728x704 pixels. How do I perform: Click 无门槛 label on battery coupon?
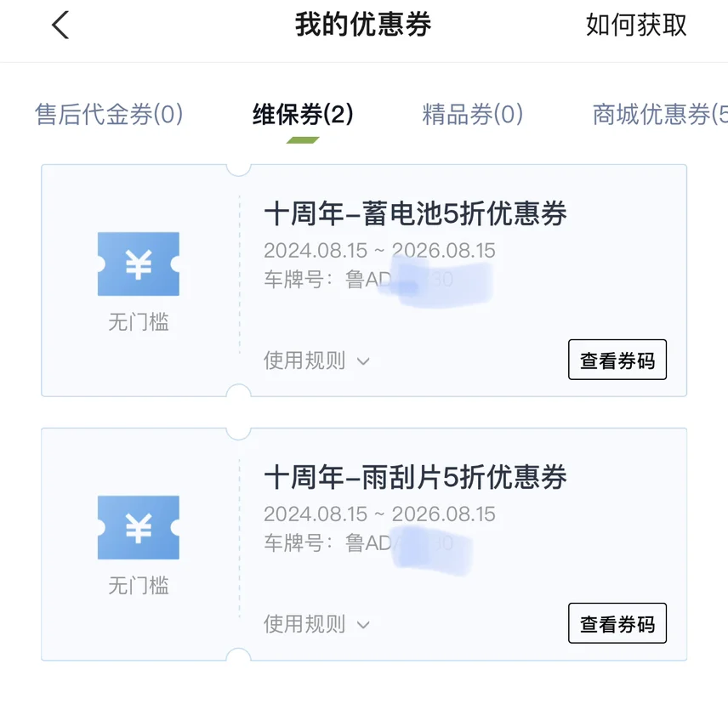pyautogui.click(x=139, y=322)
